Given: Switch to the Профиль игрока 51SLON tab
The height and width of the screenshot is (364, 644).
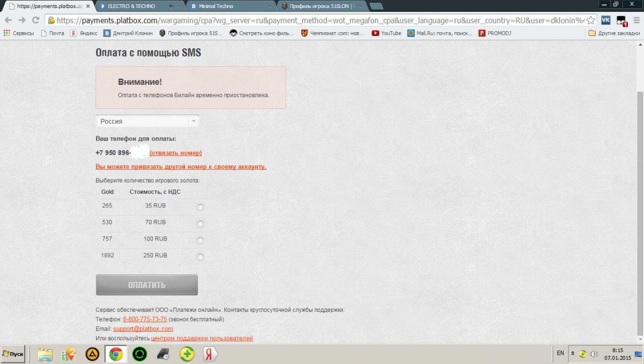Looking at the screenshot, I should pos(322,6).
